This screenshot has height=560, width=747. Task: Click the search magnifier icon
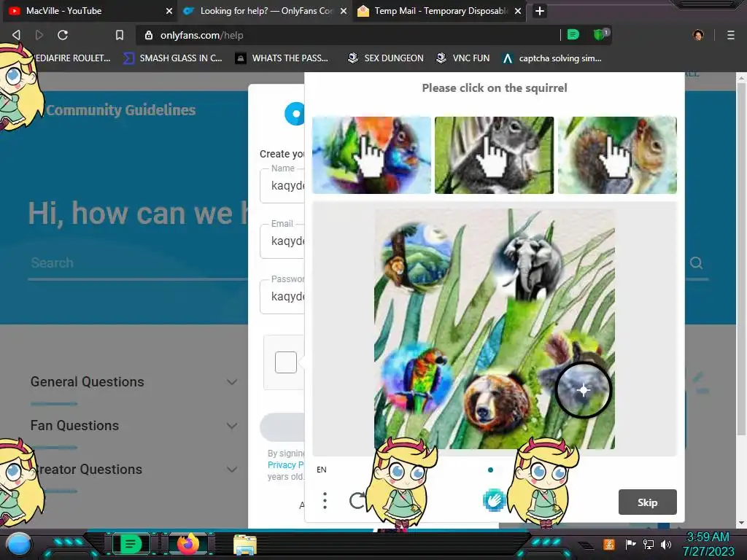click(696, 262)
